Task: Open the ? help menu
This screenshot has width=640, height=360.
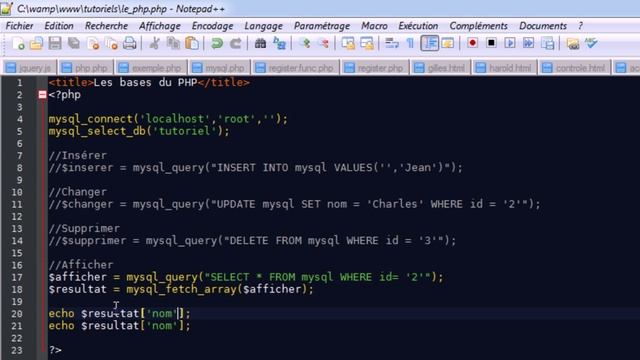Action: pyautogui.click(x=580, y=26)
